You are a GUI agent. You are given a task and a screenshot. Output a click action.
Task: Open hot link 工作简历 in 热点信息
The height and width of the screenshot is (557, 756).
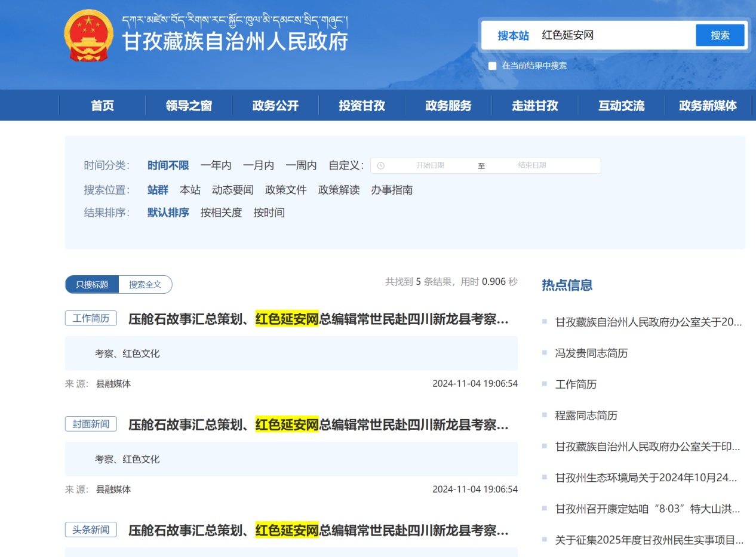click(576, 384)
